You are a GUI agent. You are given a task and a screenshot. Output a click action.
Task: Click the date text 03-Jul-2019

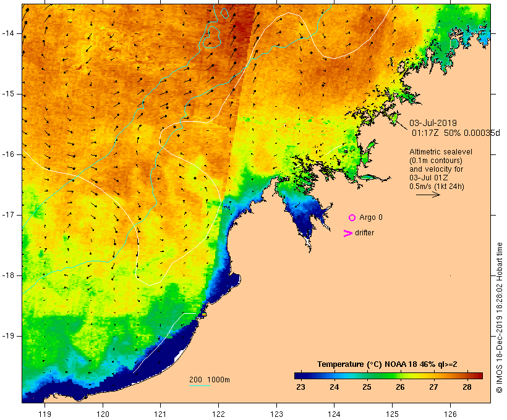pyautogui.click(x=433, y=123)
